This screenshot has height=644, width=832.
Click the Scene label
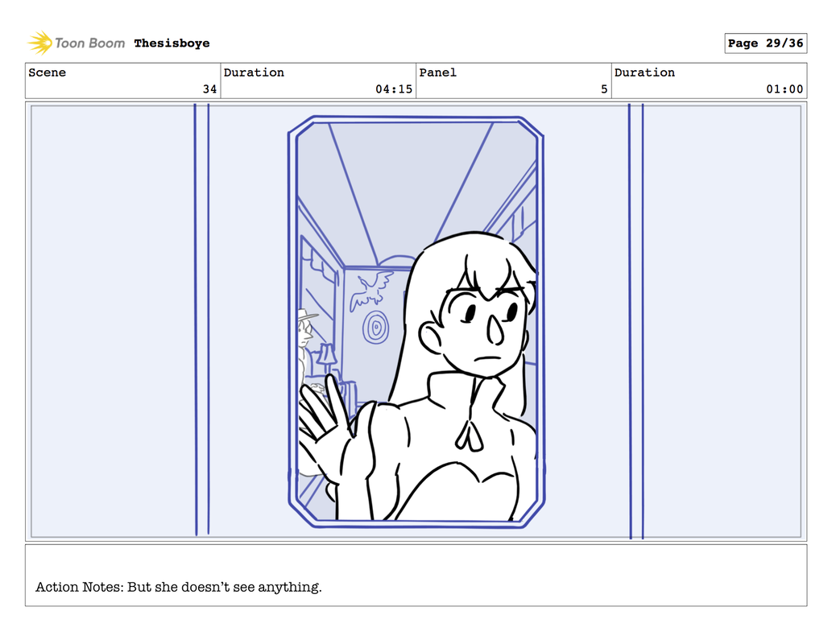click(48, 72)
